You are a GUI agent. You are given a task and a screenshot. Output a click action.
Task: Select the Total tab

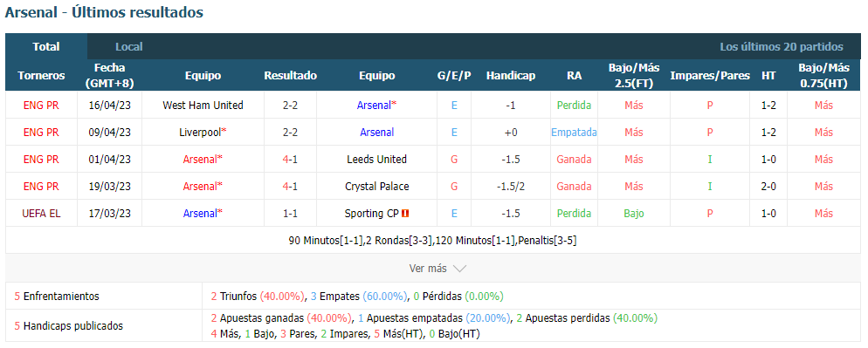pyautogui.click(x=46, y=47)
